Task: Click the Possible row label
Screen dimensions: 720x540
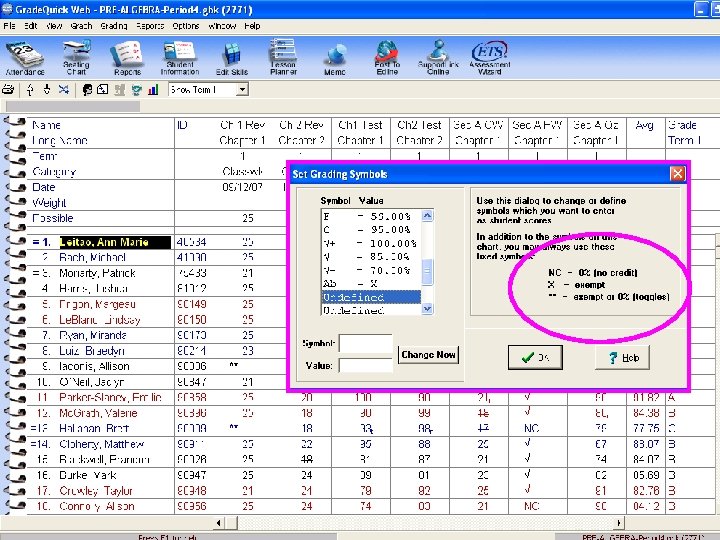Action: click(52, 218)
